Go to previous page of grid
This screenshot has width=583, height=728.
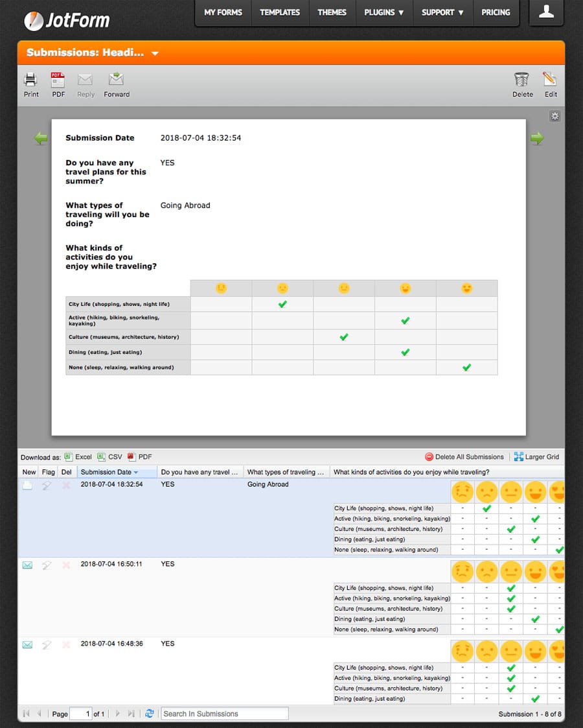(x=40, y=714)
